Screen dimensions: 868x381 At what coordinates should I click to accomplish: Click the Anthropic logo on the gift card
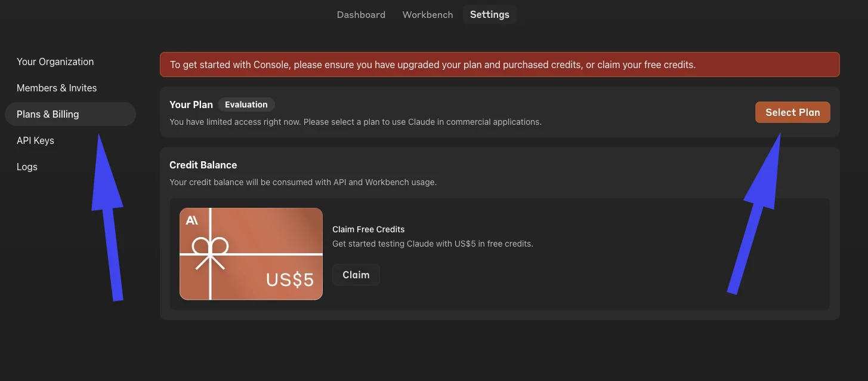(x=192, y=220)
